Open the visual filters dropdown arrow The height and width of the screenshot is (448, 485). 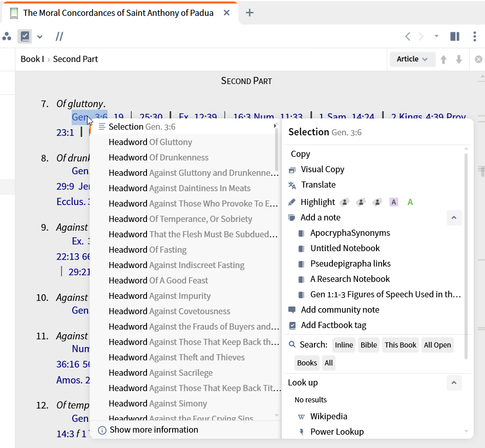coord(39,37)
